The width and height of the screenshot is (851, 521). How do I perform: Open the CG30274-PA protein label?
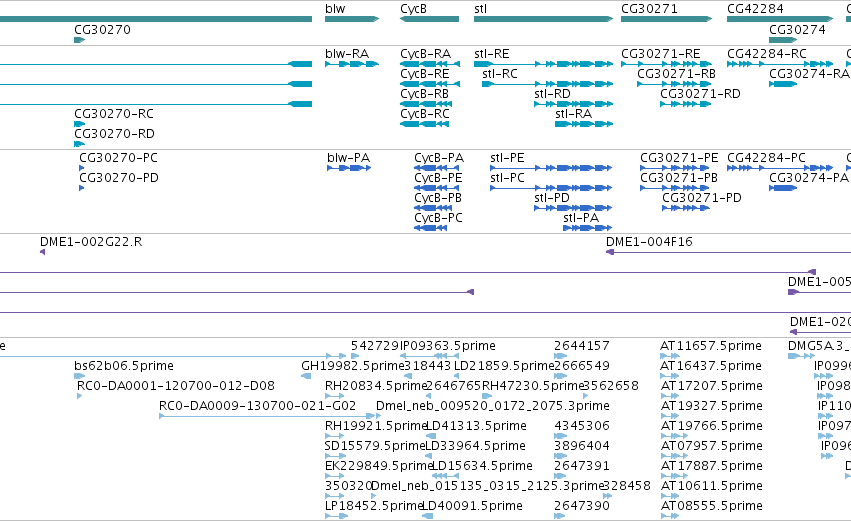pos(809,178)
